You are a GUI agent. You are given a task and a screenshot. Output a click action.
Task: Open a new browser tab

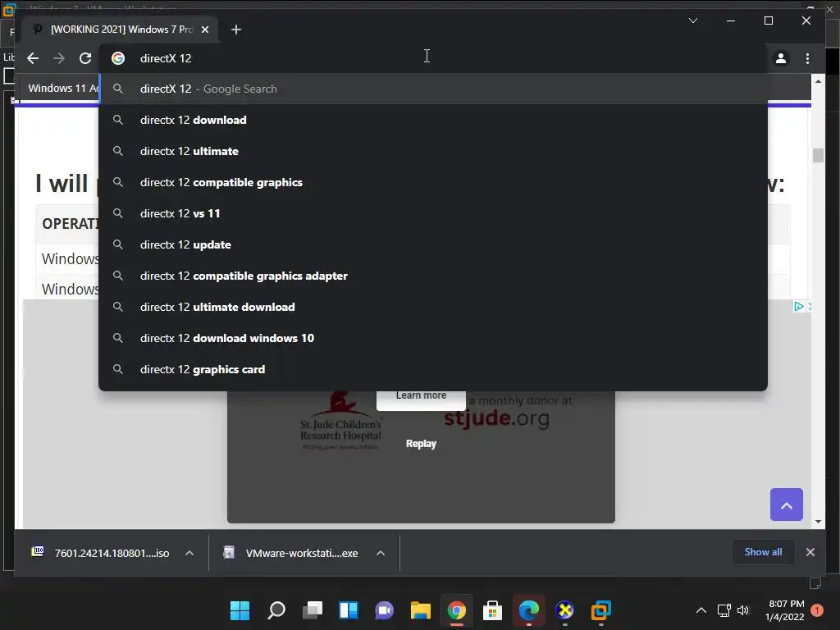pyautogui.click(x=235, y=30)
